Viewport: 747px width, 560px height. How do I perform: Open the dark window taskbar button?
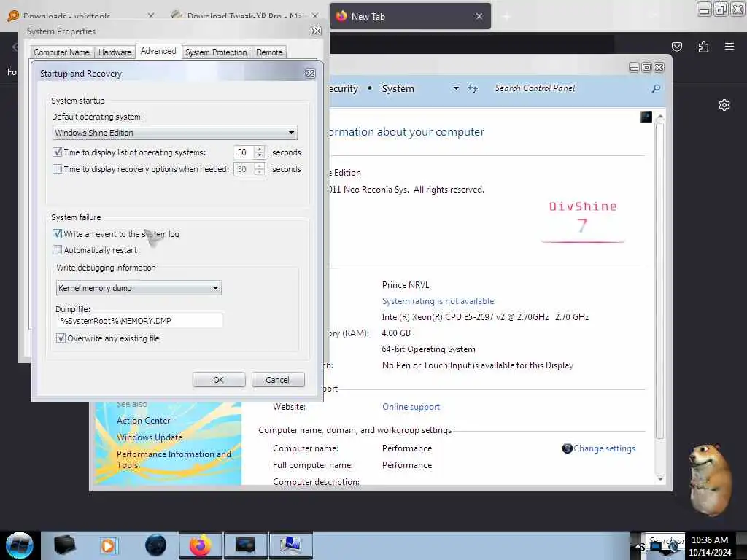245,545
